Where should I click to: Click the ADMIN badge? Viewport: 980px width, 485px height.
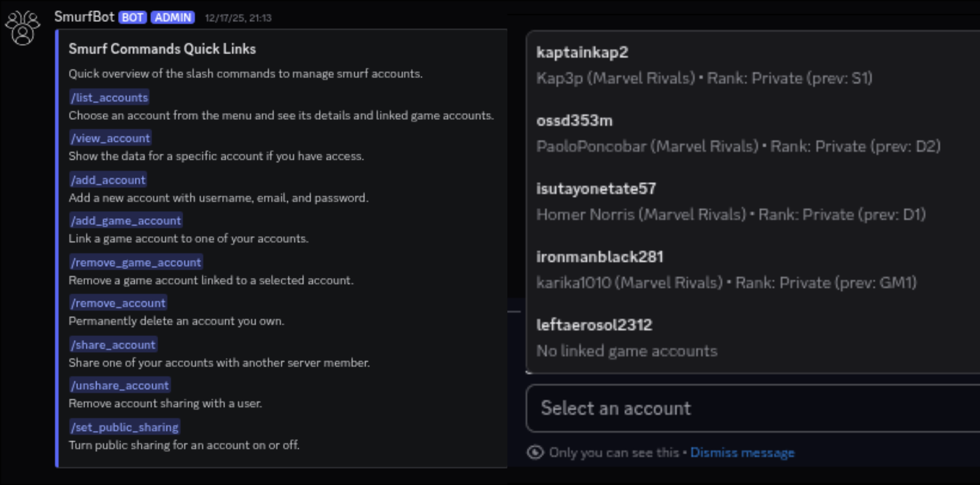pyautogui.click(x=173, y=17)
